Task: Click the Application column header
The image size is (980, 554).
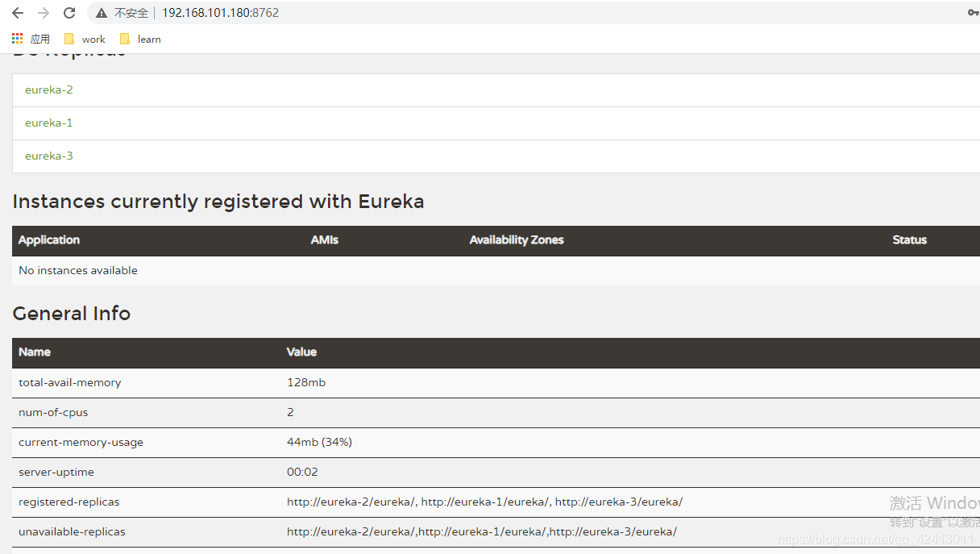Action: pyautogui.click(x=49, y=240)
